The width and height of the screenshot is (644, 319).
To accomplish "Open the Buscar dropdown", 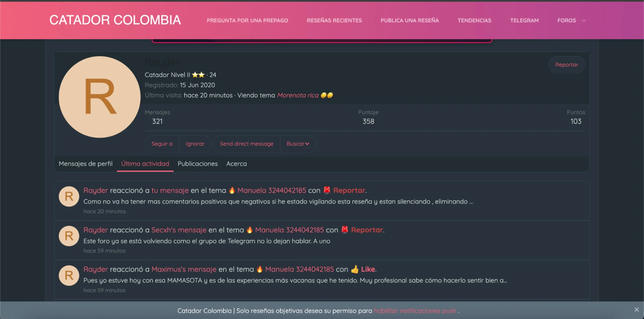I will pyautogui.click(x=298, y=144).
